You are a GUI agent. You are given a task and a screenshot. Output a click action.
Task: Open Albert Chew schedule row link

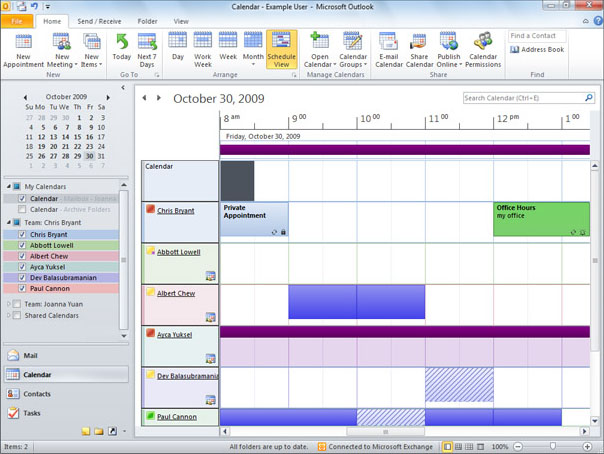[176, 293]
